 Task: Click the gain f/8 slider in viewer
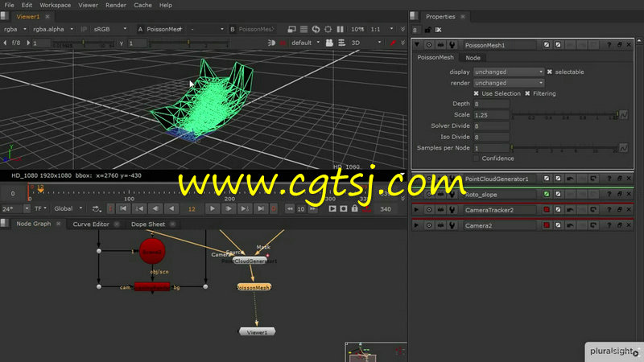point(85,43)
